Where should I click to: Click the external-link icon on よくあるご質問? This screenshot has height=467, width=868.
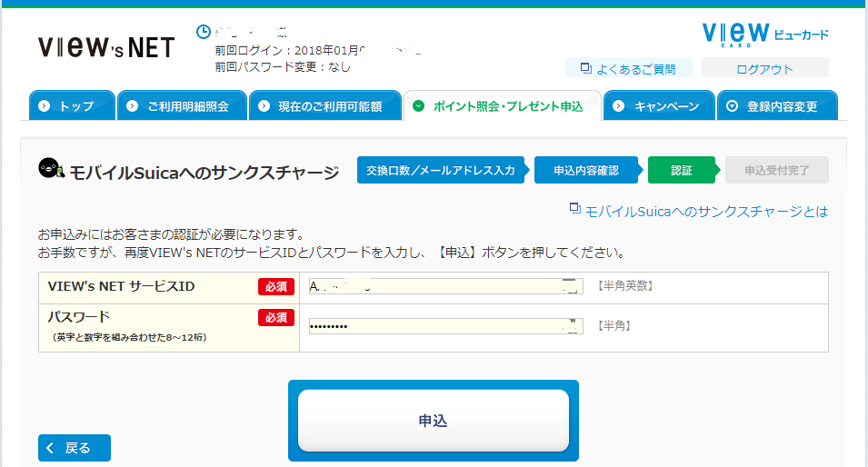point(585,68)
